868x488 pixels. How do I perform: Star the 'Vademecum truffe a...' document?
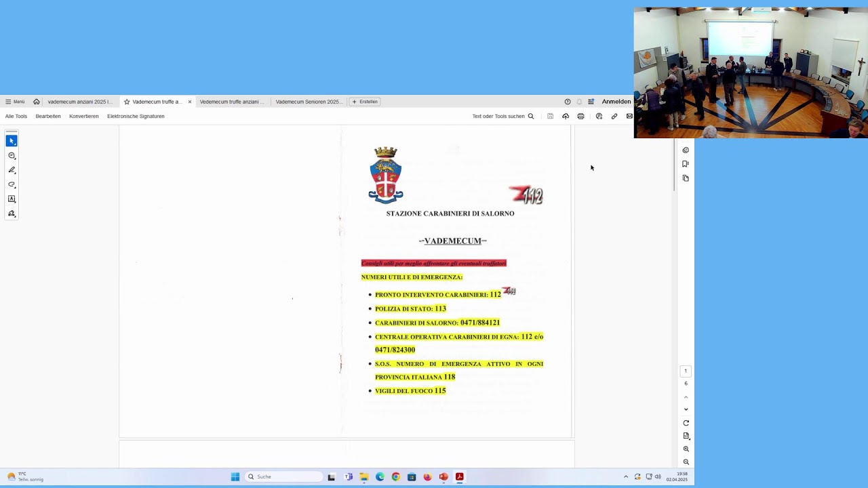127,102
